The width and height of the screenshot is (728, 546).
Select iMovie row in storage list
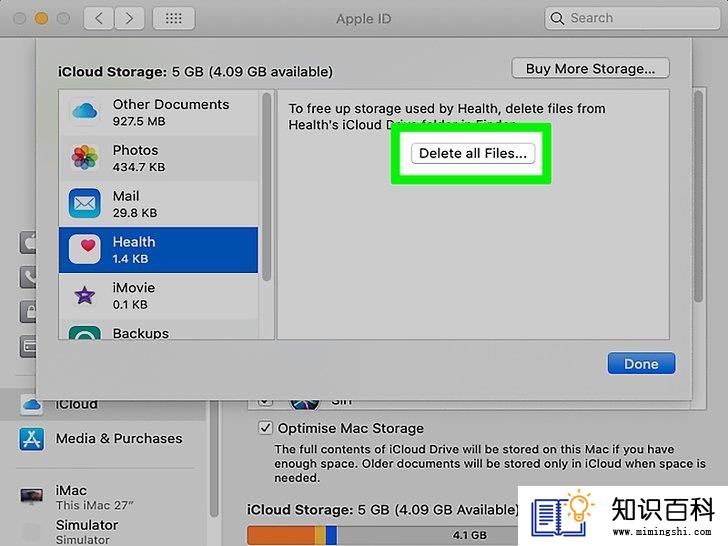(x=158, y=295)
